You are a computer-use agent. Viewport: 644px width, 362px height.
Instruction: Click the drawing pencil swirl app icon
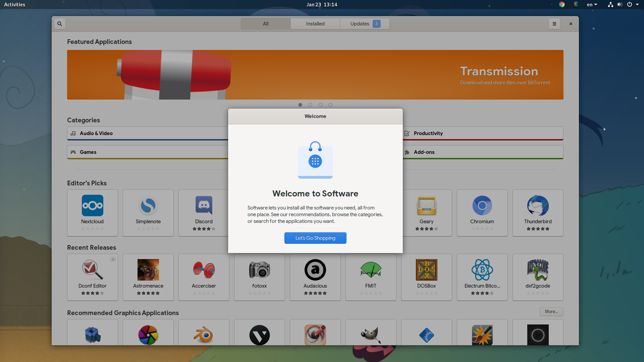[x=315, y=335]
